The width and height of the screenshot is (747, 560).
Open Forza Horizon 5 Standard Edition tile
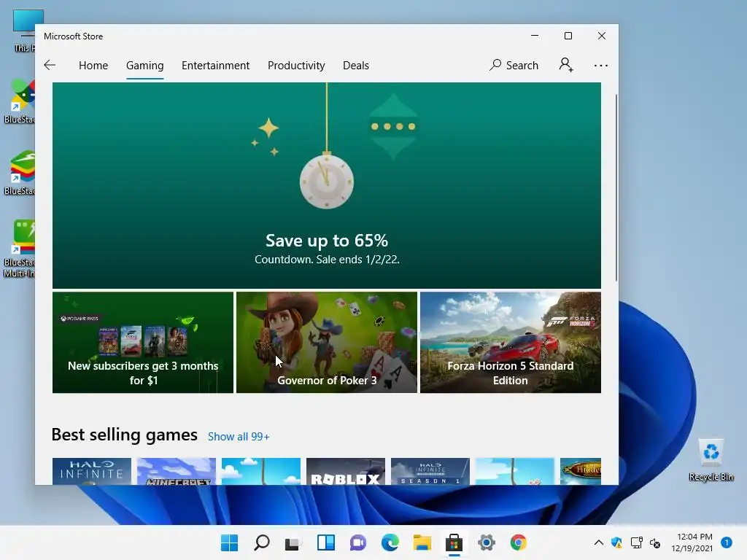[511, 343]
